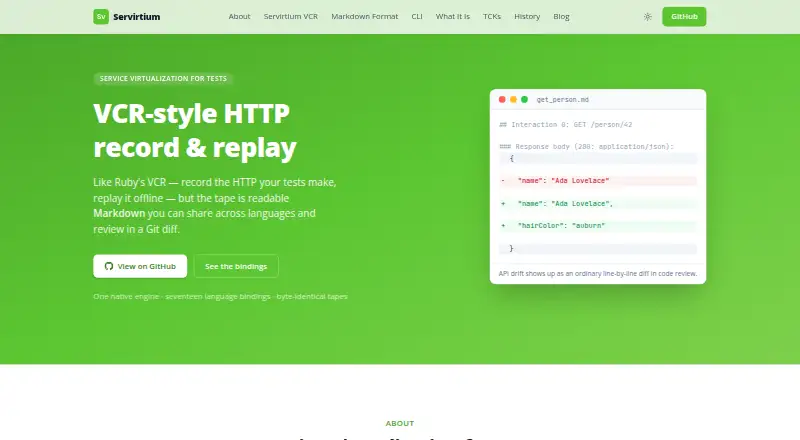800x440 pixels.
Task: Click the green Sv logo icon
Action: tap(101, 16)
